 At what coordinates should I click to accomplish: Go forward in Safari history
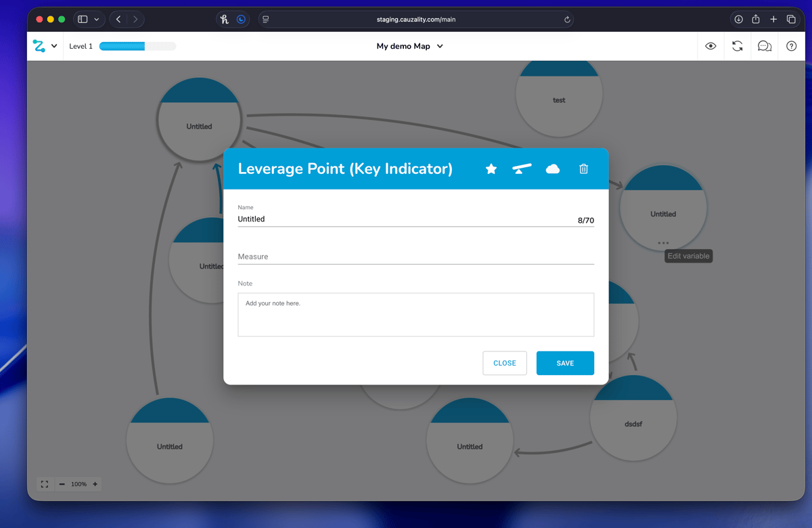pos(135,20)
